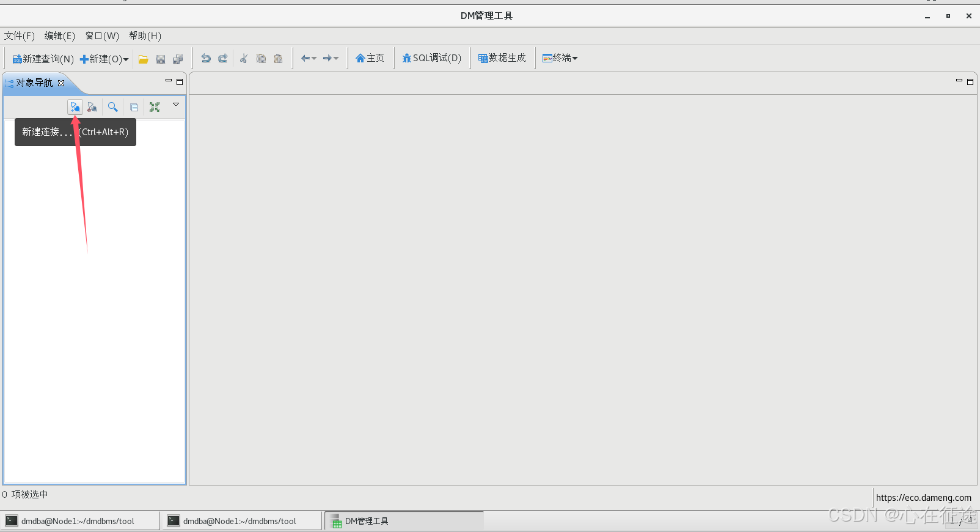Click the 终端 terminal button
Viewport: 980px width, 532px height.
pyautogui.click(x=557, y=58)
